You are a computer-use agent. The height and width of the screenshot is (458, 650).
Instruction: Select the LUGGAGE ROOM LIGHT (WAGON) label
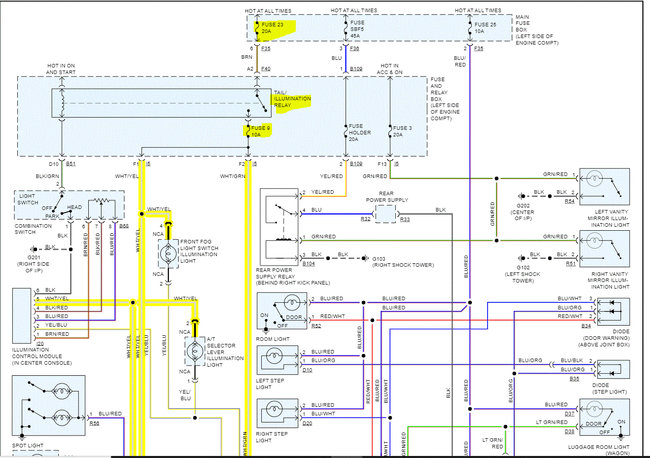pos(598,450)
